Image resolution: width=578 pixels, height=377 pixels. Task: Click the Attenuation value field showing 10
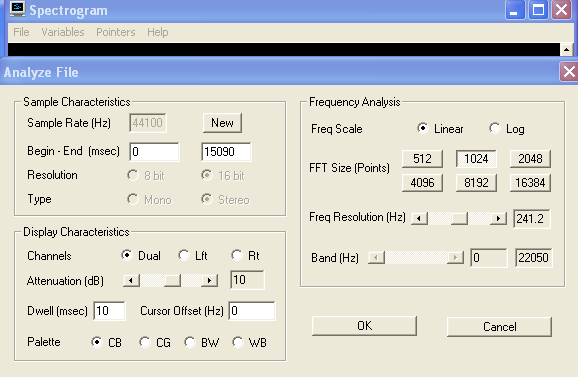tap(247, 280)
